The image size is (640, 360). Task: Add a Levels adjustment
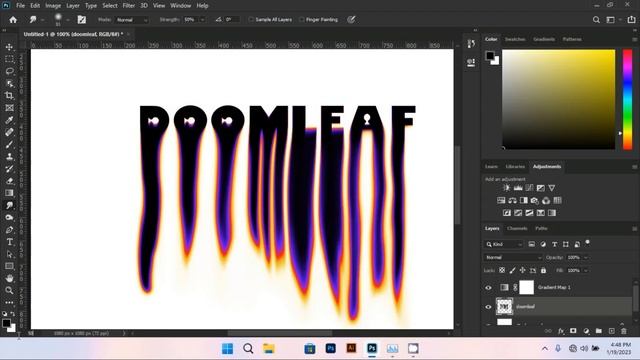click(x=518, y=188)
